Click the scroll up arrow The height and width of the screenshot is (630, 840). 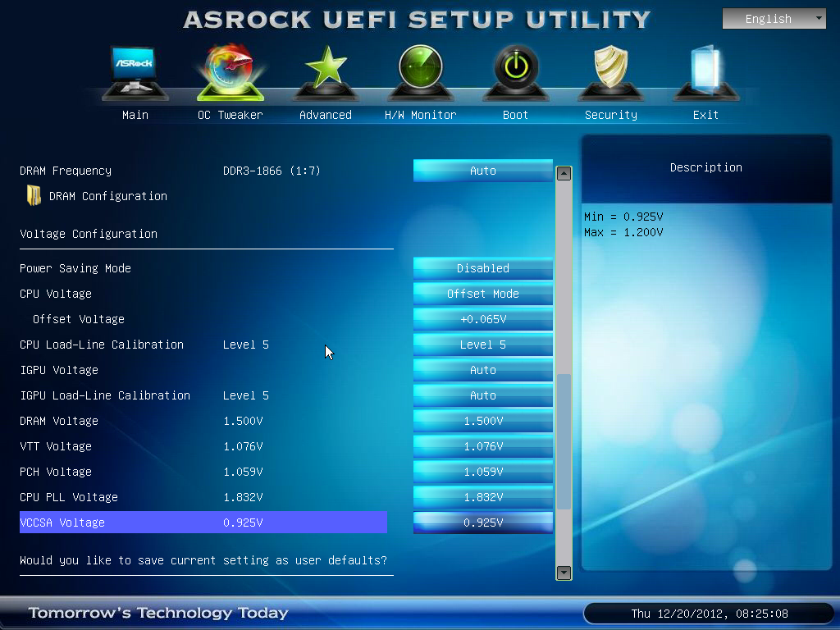[x=564, y=173]
